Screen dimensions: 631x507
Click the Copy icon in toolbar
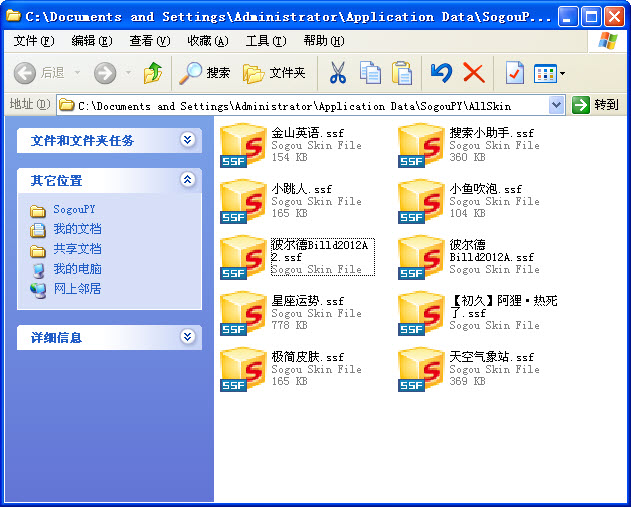pyautogui.click(x=370, y=73)
